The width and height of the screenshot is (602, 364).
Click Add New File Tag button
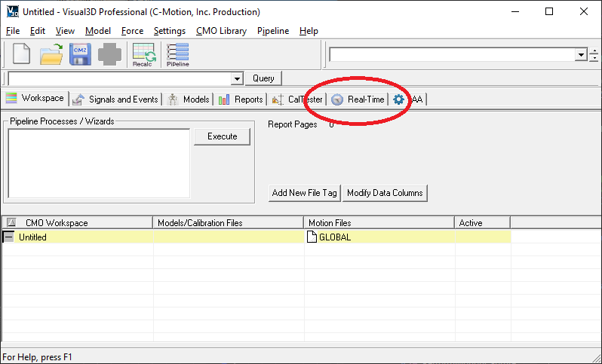(x=305, y=193)
